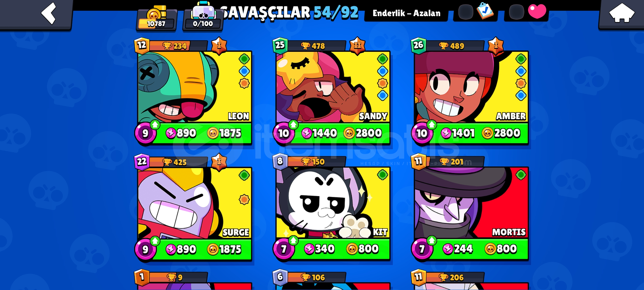644x290 pixels.
Task: Open the Enderlik – Azalan sort dropdown
Action: [x=406, y=13]
